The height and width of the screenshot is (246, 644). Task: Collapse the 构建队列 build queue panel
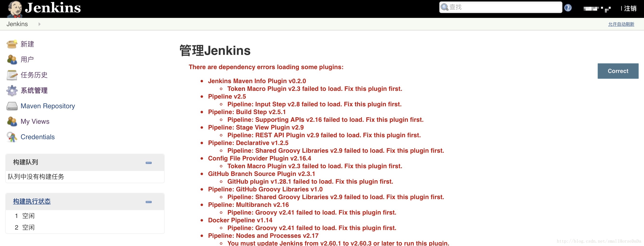148,163
